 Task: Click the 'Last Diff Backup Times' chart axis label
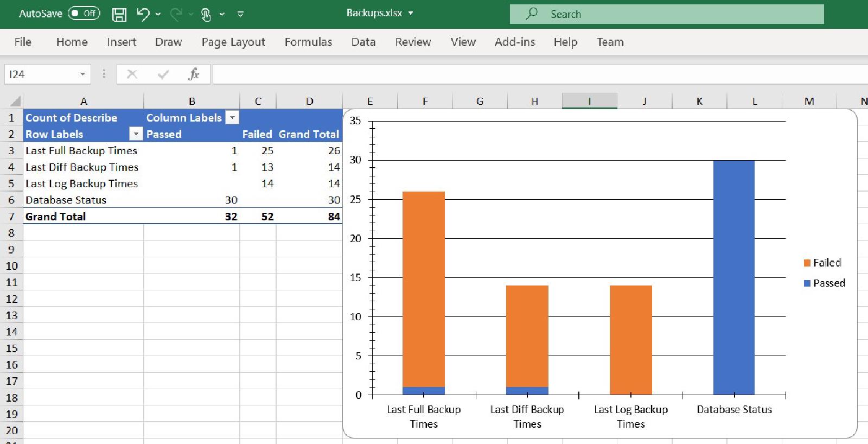click(x=527, y=417)
